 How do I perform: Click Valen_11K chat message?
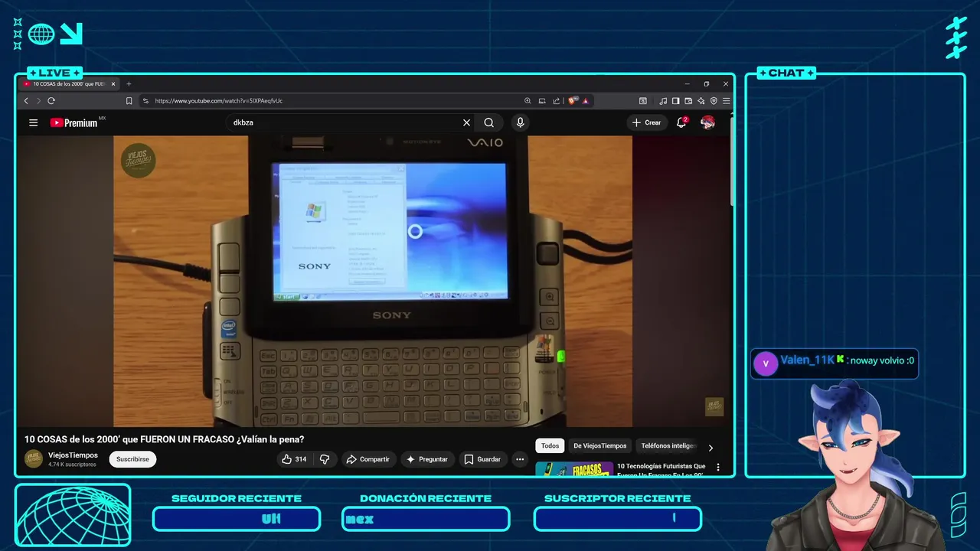pos(835,363)
